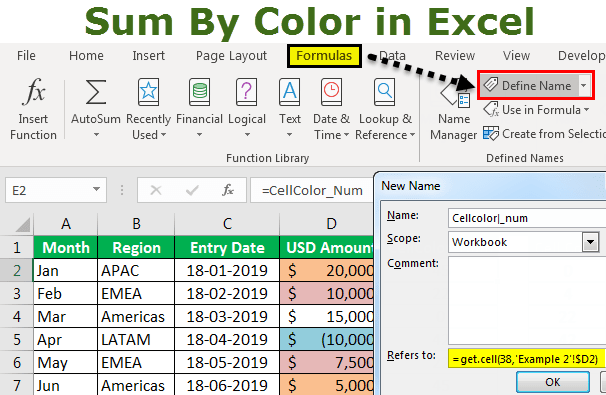The height and width of the screenshot is (395, 606).
Task: Click the USD Amount header cell
Action: 327,247
